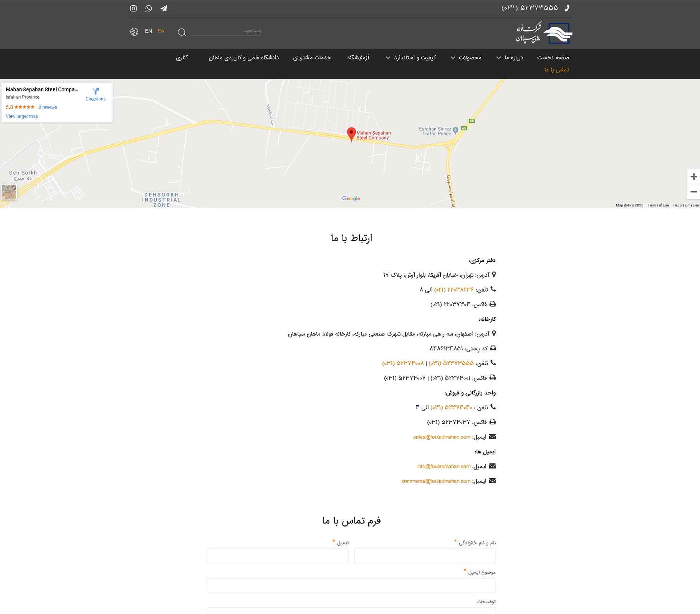Click the Directions link on map card
The image size is (700, 614).
click(x=96, y=99)
